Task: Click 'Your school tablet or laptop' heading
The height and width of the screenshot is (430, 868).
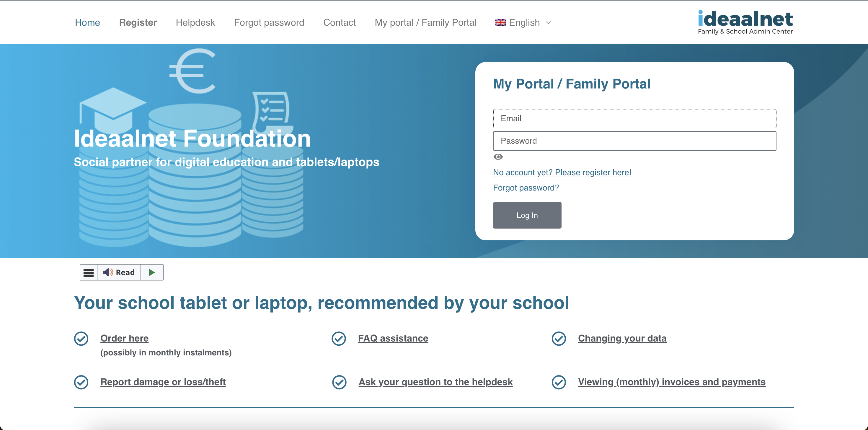Action: 322,303
